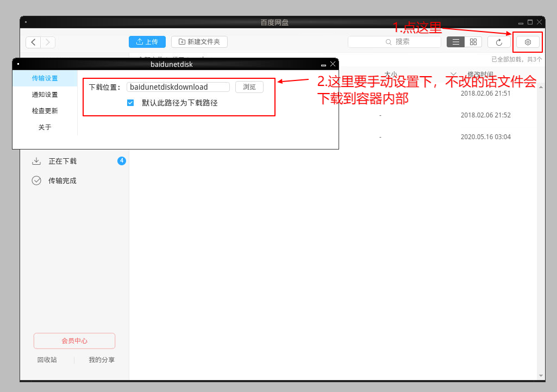Close the baidunetdisk settings dialog
The image size is (557, 392).
(x=333, y=64)
